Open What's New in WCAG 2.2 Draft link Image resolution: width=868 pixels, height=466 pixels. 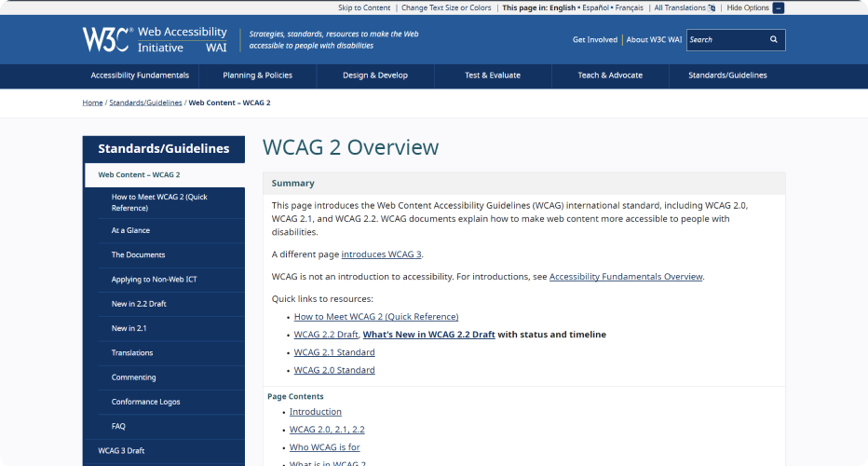click(428, 335)
